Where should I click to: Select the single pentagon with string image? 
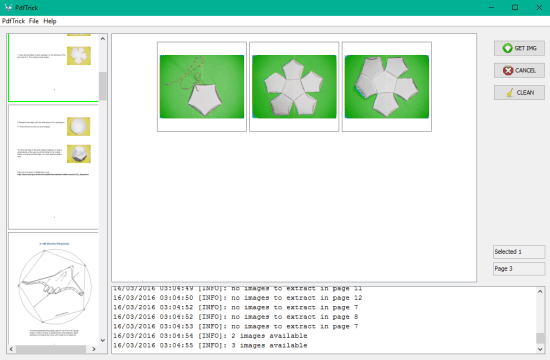coord(202,87)
